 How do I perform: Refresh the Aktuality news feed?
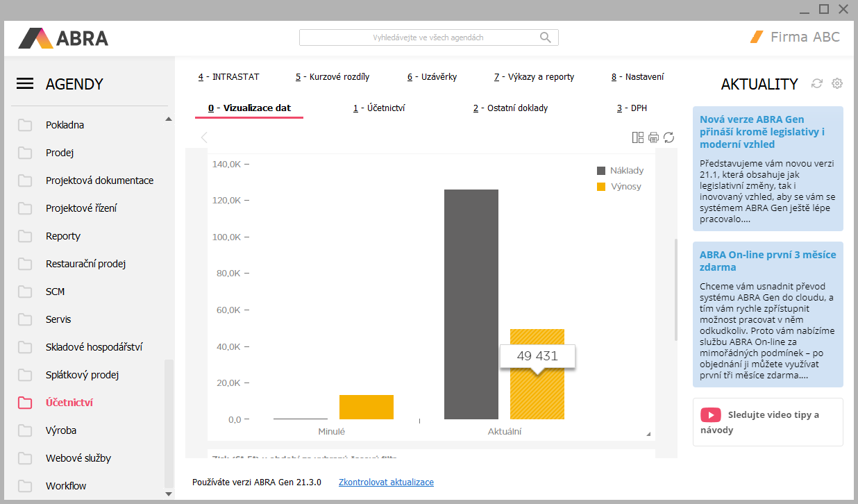click(x=817, y=83)
